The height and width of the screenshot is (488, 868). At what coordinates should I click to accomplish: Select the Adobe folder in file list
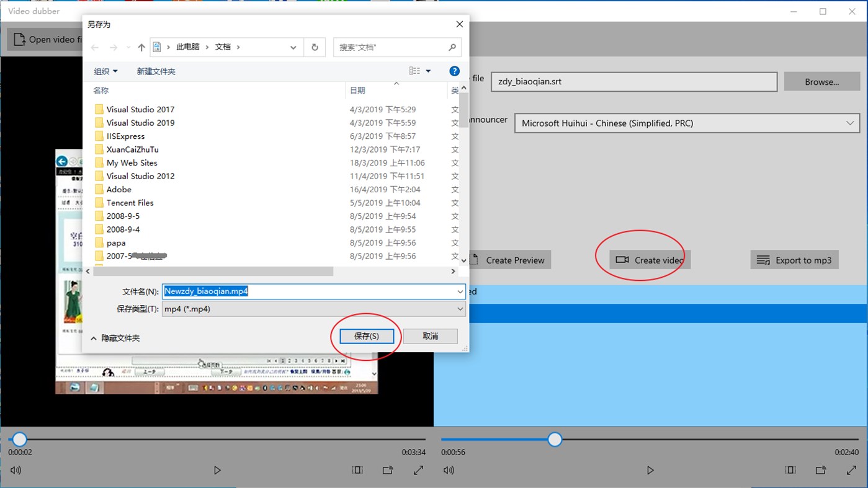(120, 189)
